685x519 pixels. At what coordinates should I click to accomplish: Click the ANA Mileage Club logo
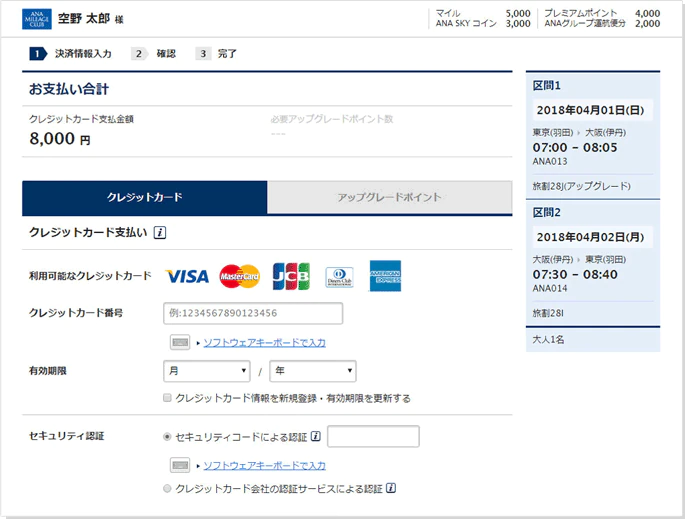(x=35, y=18)
